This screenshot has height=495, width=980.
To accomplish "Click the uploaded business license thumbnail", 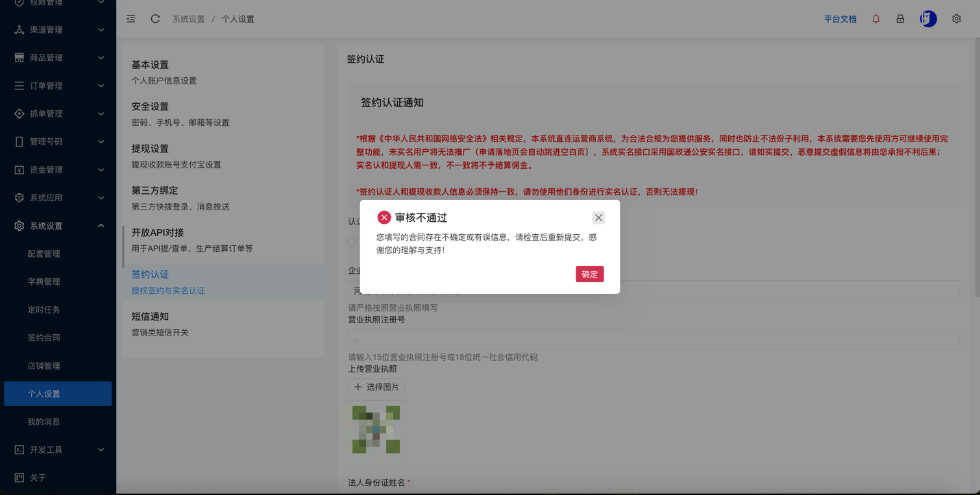I will click(x=376, y=429).
